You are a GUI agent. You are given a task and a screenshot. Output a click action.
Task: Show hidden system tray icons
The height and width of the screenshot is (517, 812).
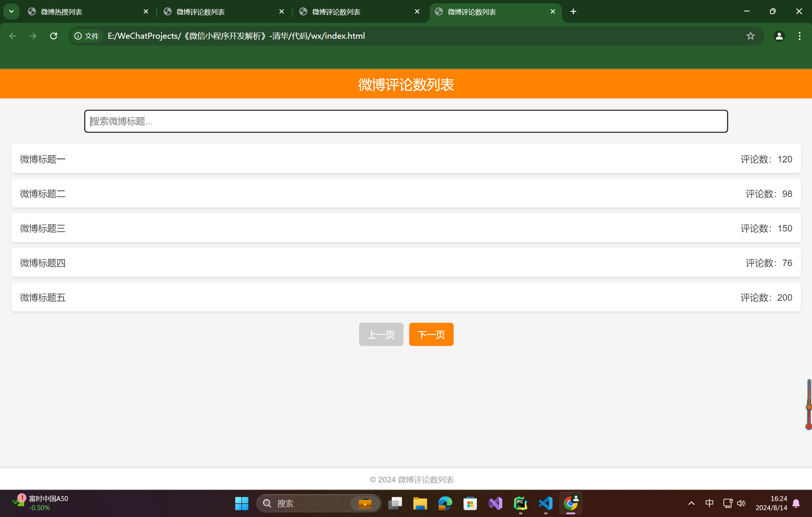click(691, 503)
